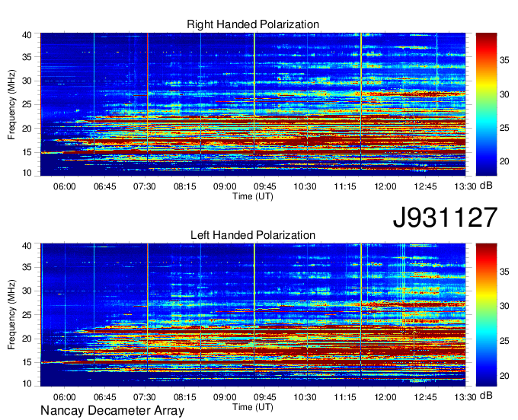Screen dimensions: 518x420
Task: Click the 09:45 tick of Right Handed plot
Action: click(265, 186)
